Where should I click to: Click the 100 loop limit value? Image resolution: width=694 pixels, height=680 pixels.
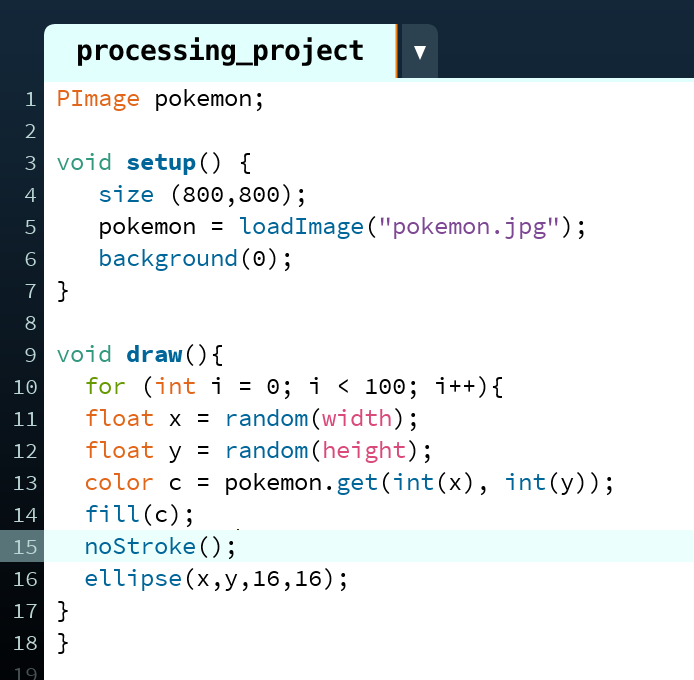(x=385, y=387)
